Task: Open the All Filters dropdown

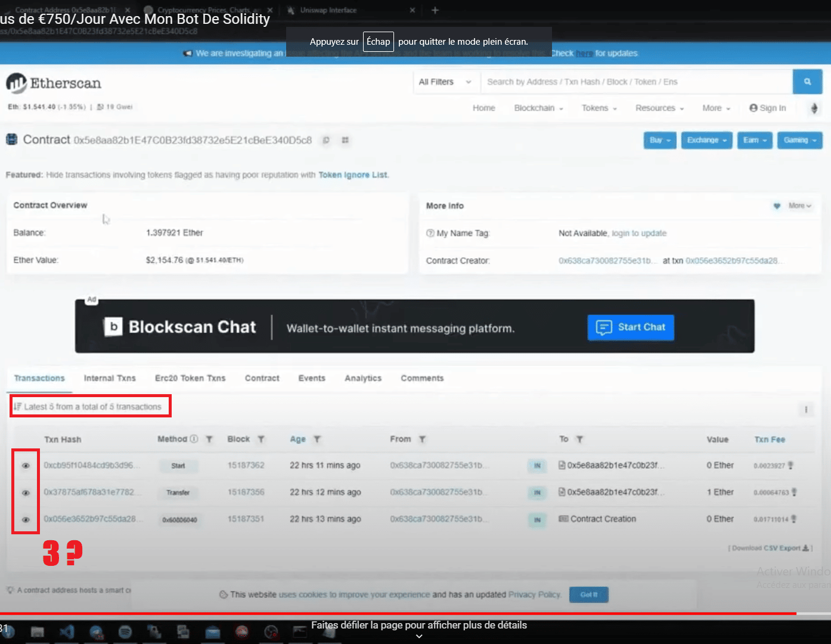Action: tap(445, 82)
